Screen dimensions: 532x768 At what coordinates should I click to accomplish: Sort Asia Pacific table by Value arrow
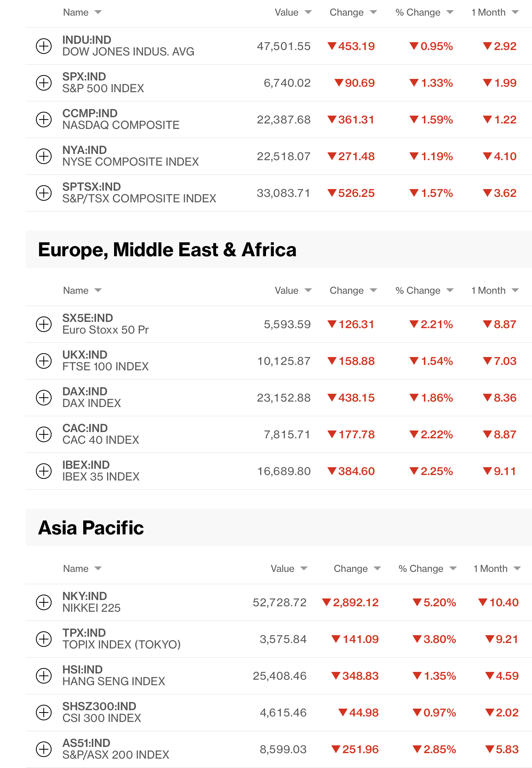pos(304,568)
